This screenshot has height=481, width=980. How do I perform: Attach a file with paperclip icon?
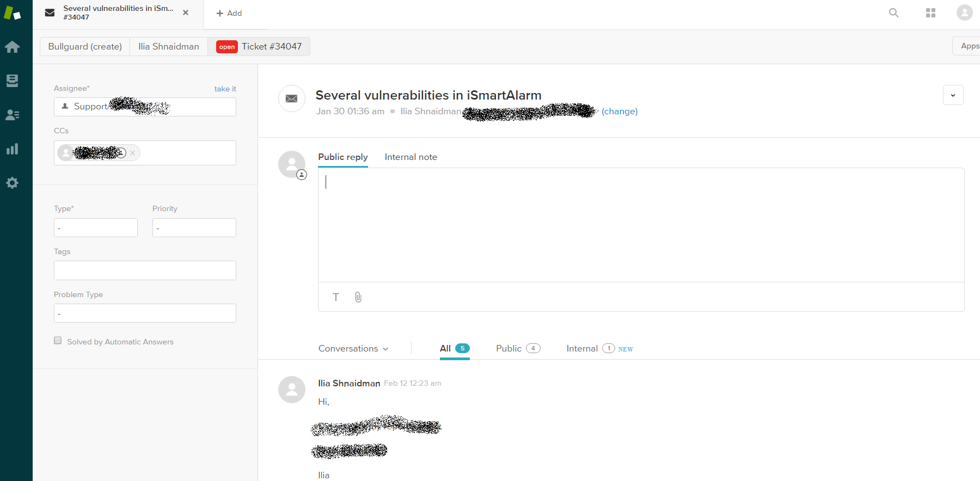coord(358,297)
